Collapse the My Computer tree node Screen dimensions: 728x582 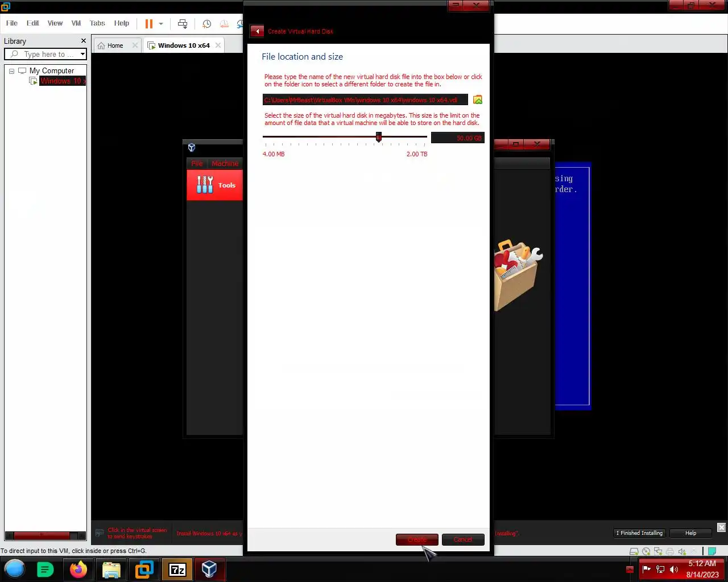click(x=11, y=71)
